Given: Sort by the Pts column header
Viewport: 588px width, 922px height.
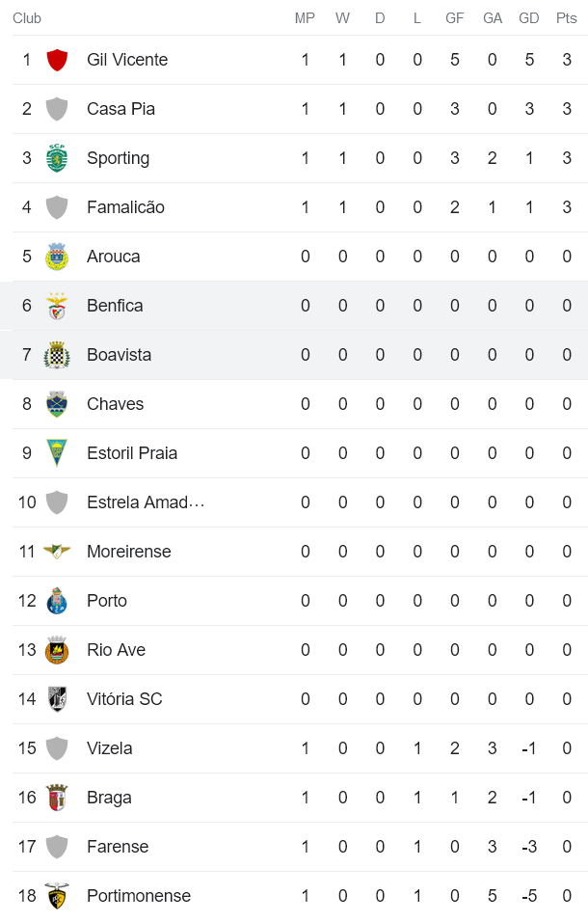Looking at the screenshot, I should tap(565, 17).
